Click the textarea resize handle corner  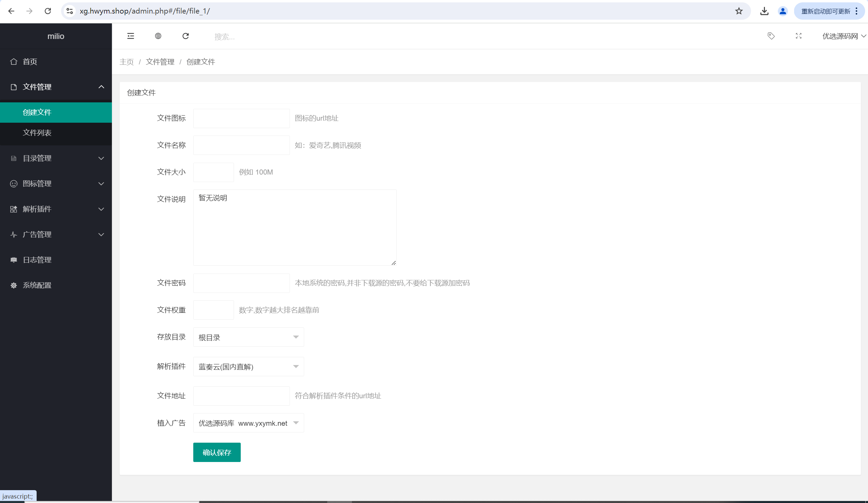394,263
